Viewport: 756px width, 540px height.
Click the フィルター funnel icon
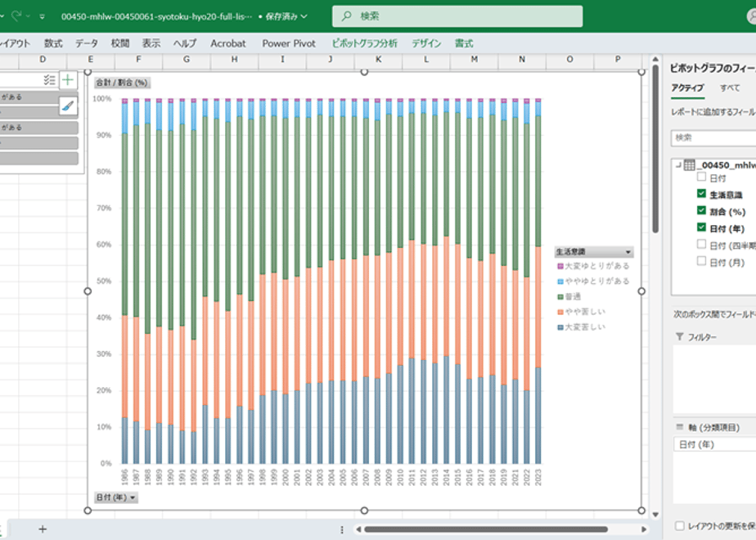click(x=679, y=336)
